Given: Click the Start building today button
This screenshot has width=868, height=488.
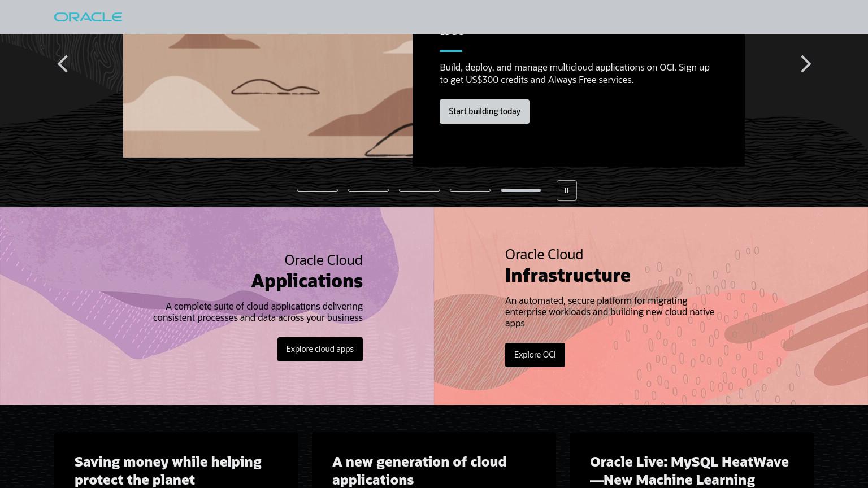Looking at the screenshot, I should point(484,111).
